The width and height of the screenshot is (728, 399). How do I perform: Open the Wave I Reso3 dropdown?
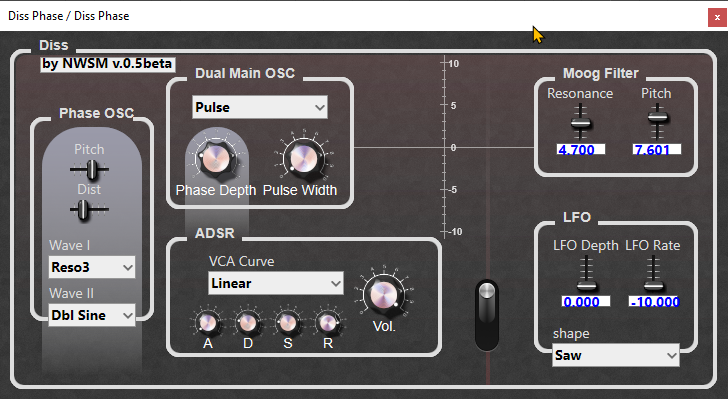click(92, 267)
